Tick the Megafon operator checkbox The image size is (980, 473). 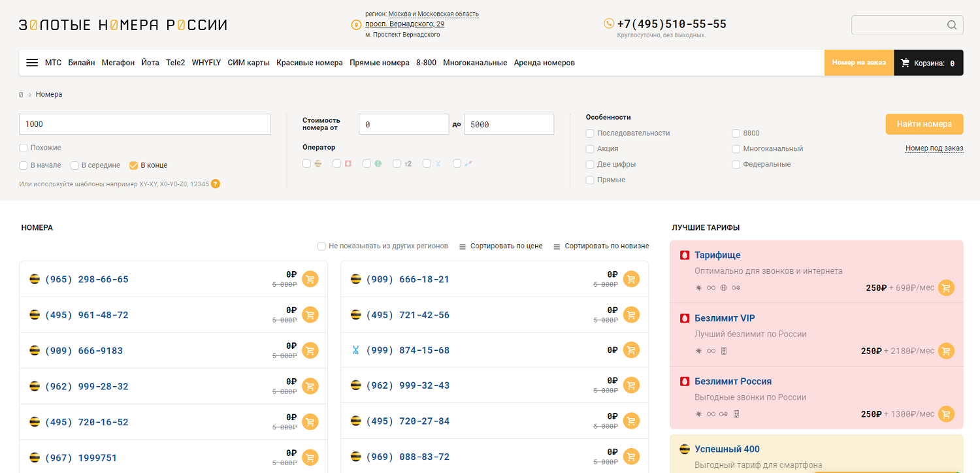coord(367,163)
